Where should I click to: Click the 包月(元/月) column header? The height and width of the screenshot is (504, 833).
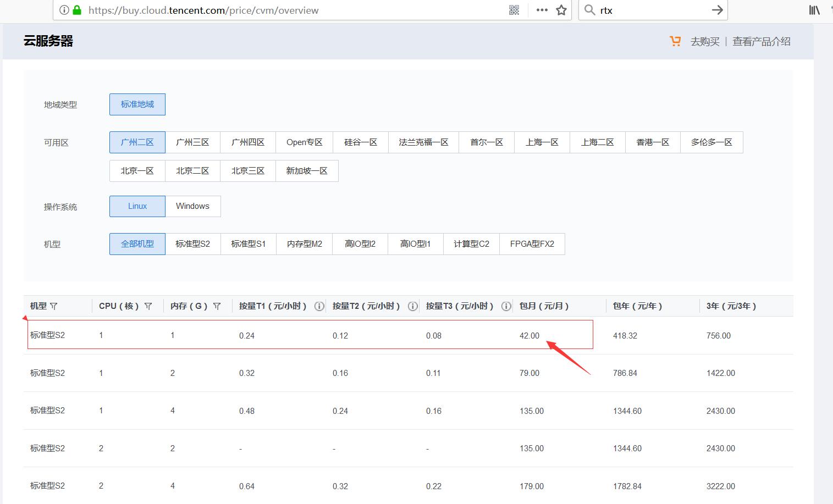click(x=544, y=306)
